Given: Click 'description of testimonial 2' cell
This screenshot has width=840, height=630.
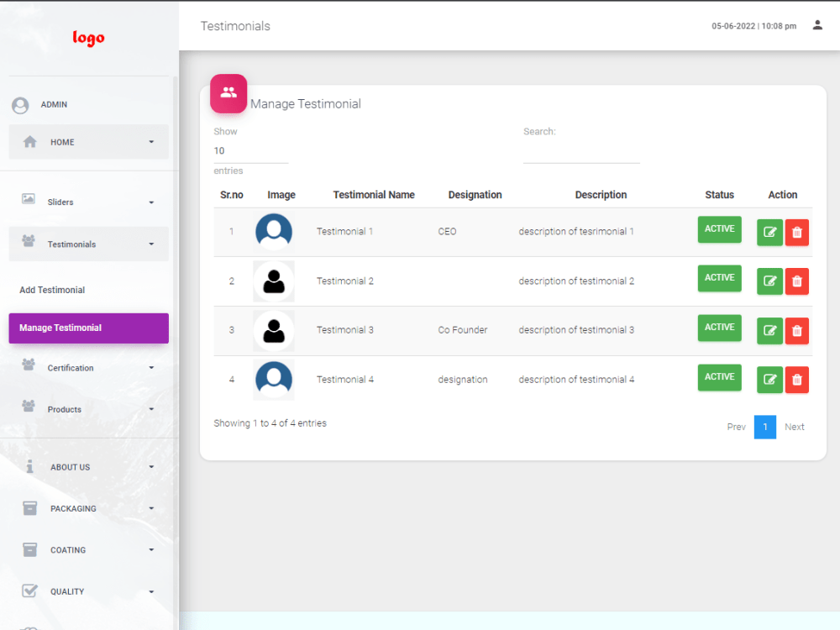Looking at the screenshot, I should 576,281.
